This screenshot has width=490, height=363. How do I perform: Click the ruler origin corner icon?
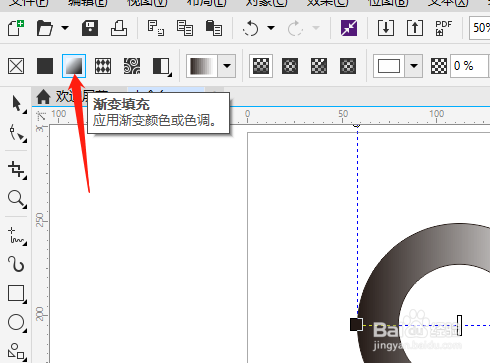41,116
